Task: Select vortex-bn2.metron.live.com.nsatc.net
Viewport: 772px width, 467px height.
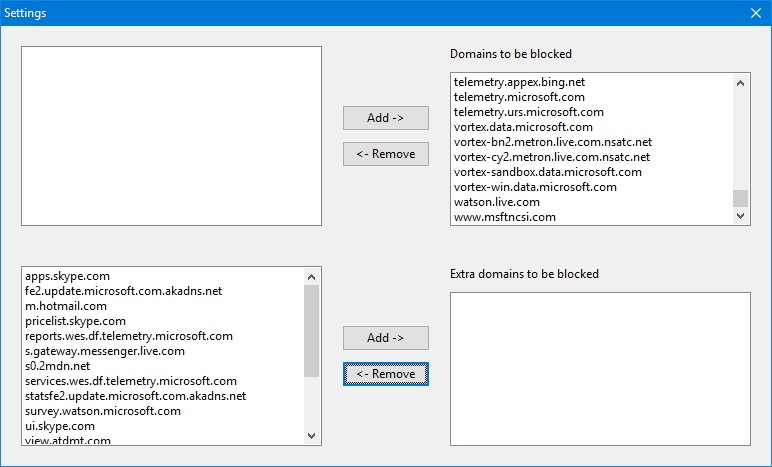Action: [552, 142]
